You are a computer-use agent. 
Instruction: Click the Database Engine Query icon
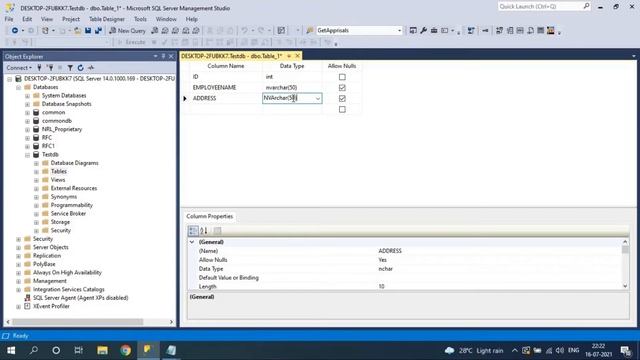click(x=154, y=31)
